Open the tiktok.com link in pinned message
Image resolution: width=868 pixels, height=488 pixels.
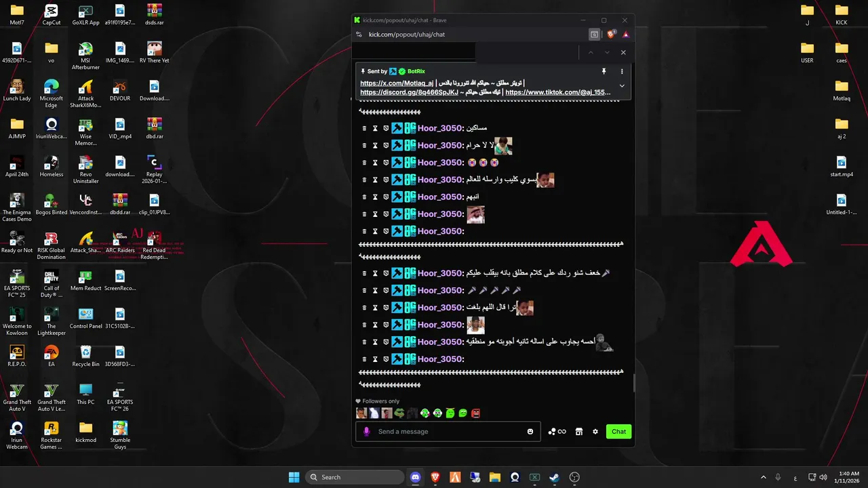558,92
